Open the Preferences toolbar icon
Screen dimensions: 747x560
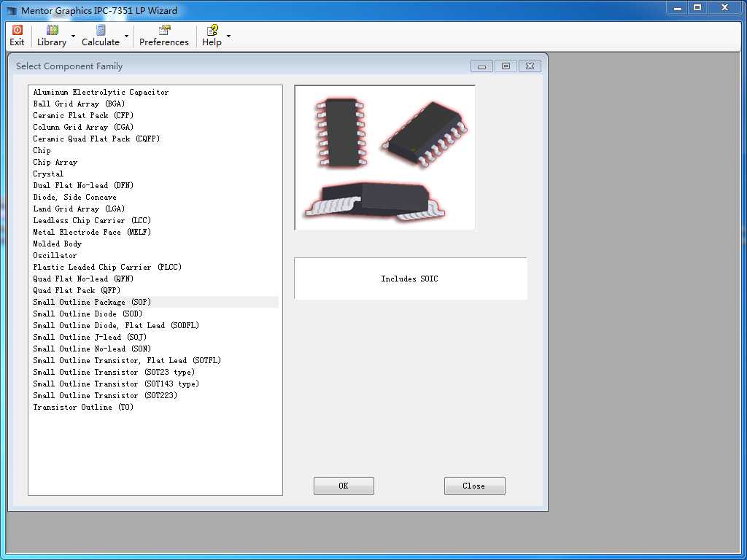click(x=164, y=36)
